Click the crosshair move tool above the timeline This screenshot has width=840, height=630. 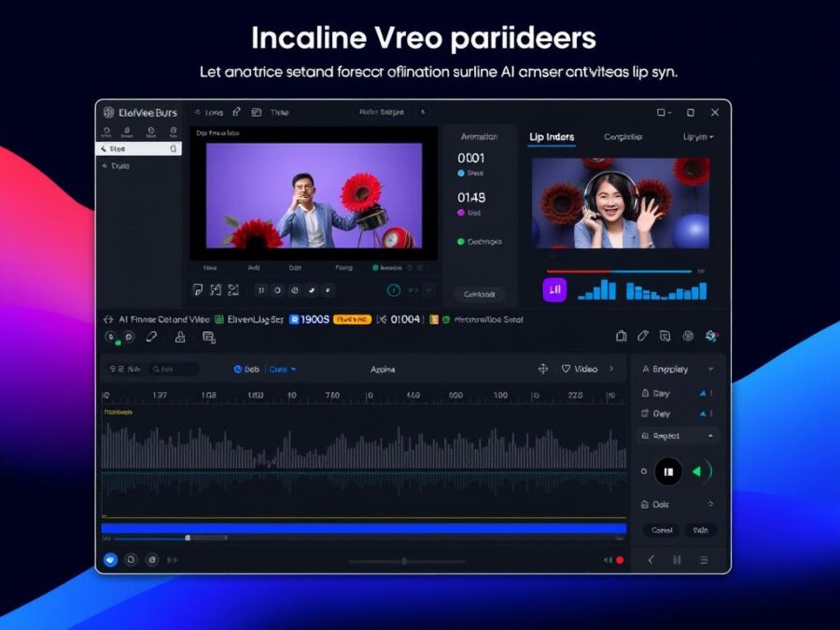pos(542,369)
